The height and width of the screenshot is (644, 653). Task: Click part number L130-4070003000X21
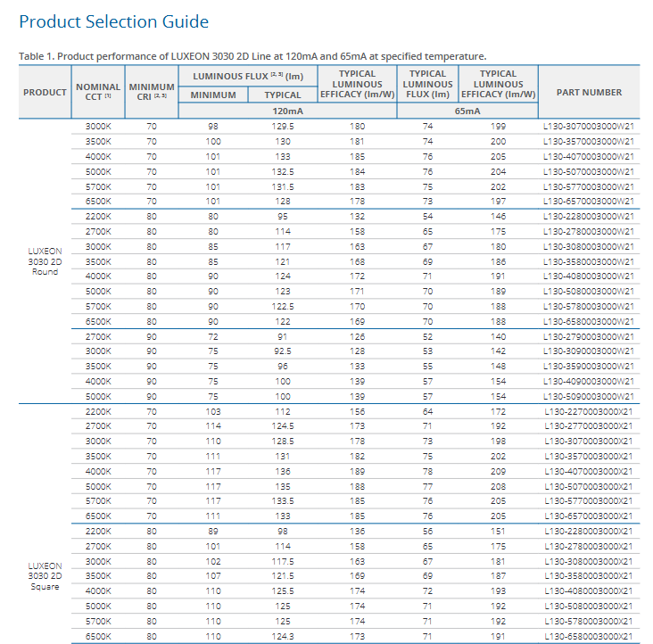[x=589, y=471]
